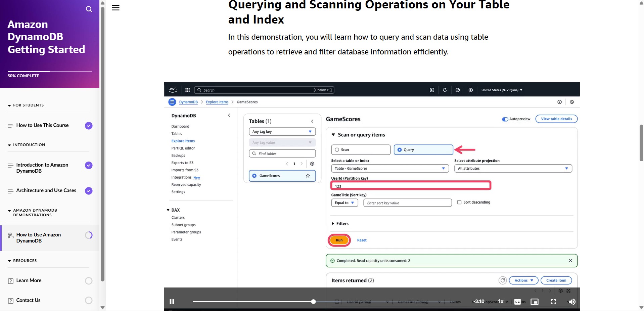644x311 pixels.
Task: Open Dashboard in DynamoDB menu
Action: pyautogui.click(x=180, y=126)
